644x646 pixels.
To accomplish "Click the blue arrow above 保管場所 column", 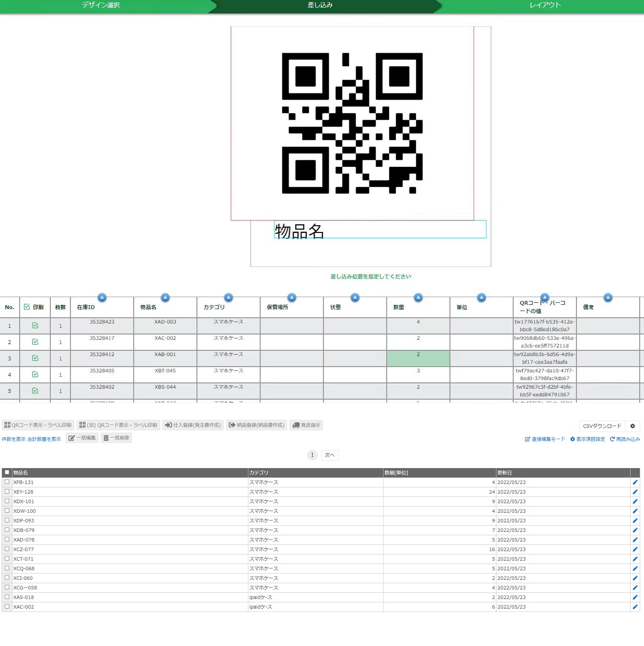I will click(292, 298).
